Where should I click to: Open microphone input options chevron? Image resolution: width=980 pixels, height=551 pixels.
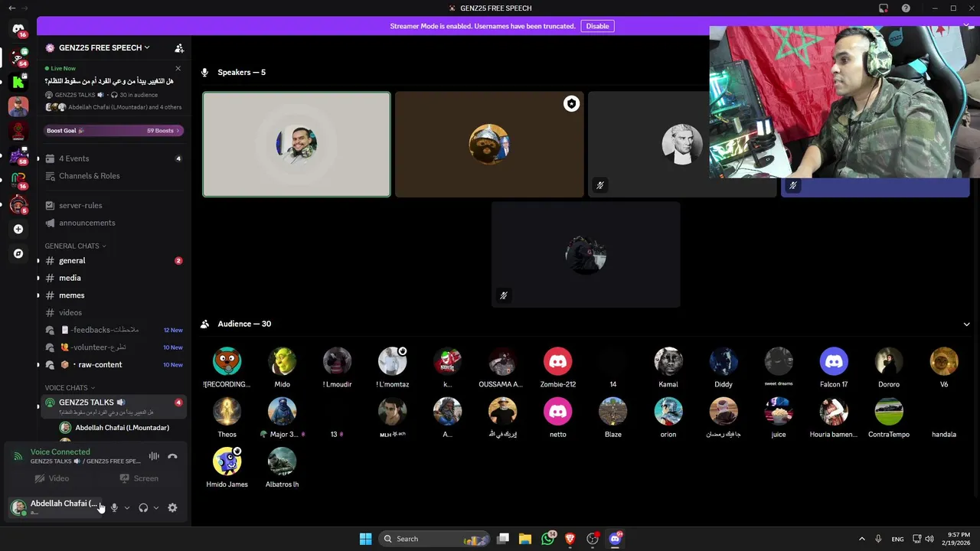[127, 507]
